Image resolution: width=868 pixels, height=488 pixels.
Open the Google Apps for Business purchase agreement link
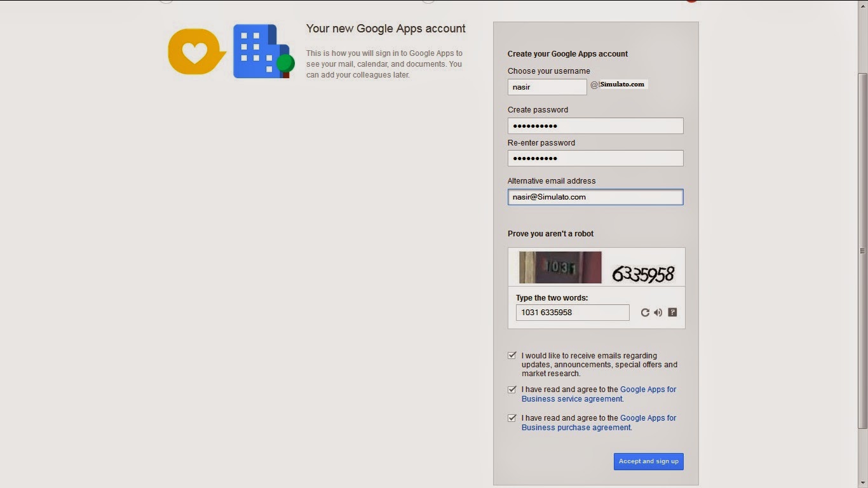point(599,423)
